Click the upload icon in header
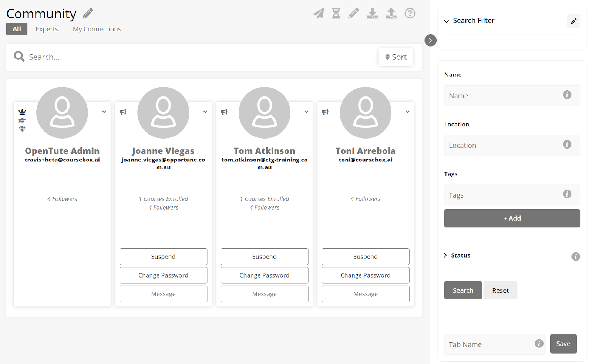This screenshot has width=592, height=364. point(391,14)
